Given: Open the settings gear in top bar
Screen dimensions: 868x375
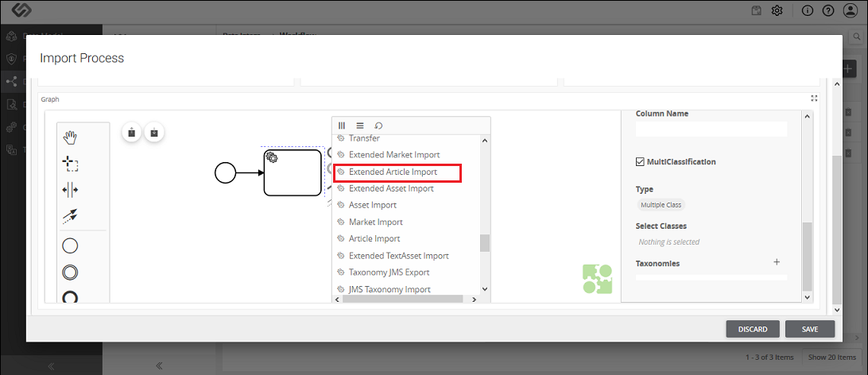Looking at the screenshot, I should 777,10.
